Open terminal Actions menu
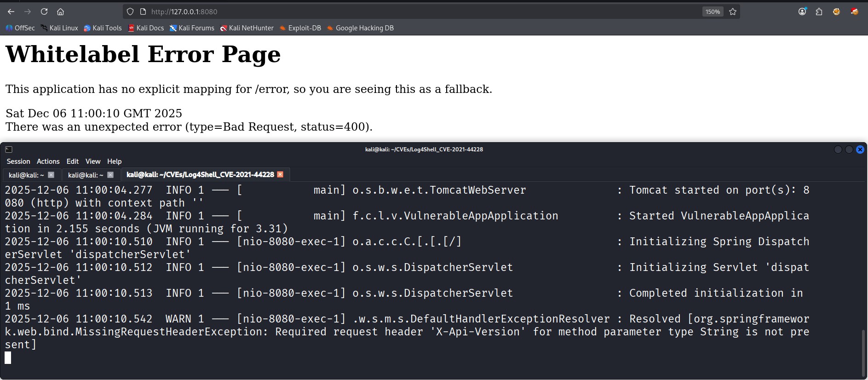Image resolution: width=868 pixels, height=380 pixels. 48,161
